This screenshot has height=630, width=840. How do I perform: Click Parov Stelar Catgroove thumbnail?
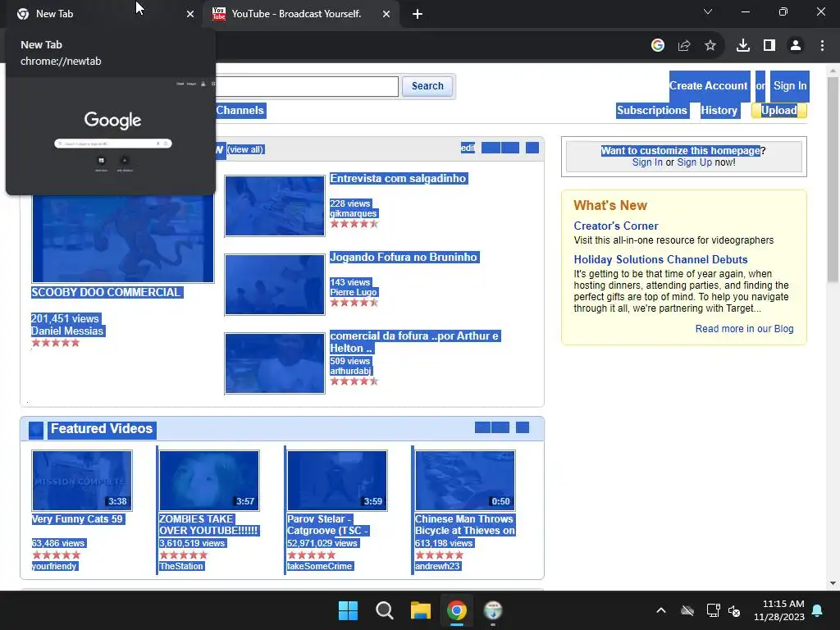coord(337,481)
